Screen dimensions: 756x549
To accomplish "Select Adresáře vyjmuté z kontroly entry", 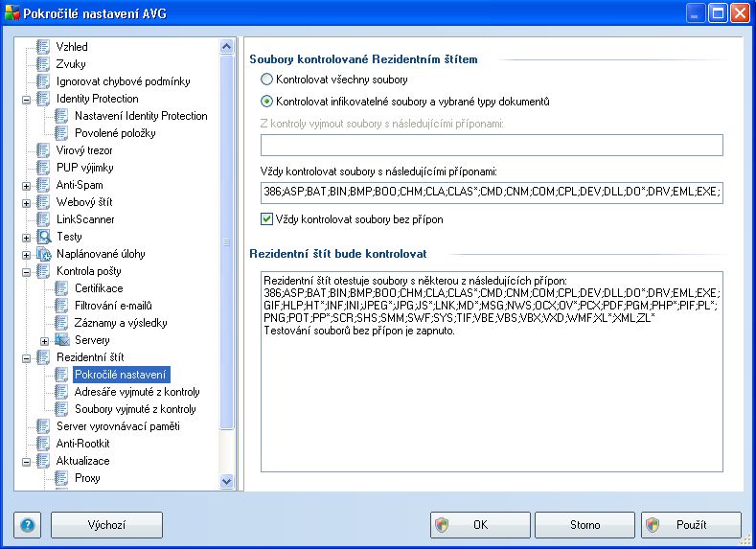I will pyautogui.click(x=137, y=392).
